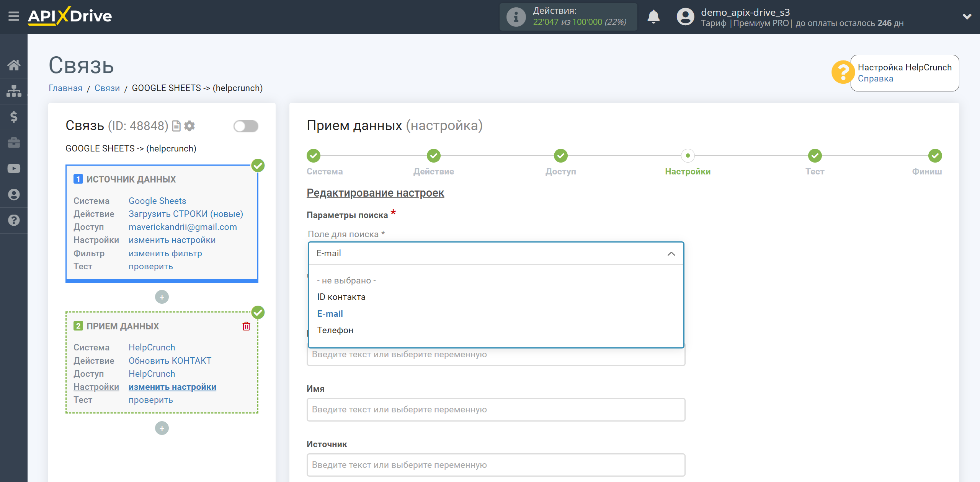Add a step after the receiving block

tap(162, 428)
